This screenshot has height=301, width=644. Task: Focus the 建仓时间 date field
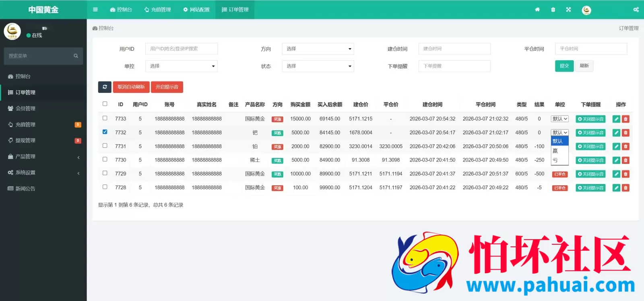(x=454, y=49)
